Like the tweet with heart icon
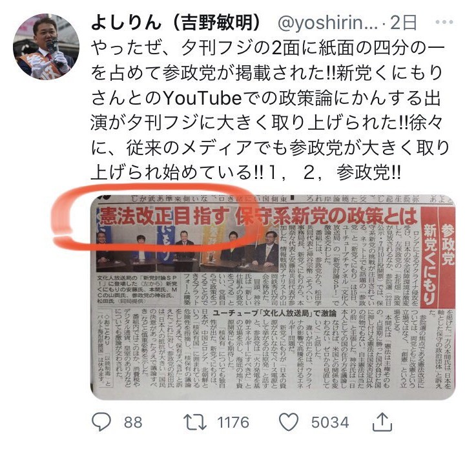476x449 pixels. (x=289, y=422)
